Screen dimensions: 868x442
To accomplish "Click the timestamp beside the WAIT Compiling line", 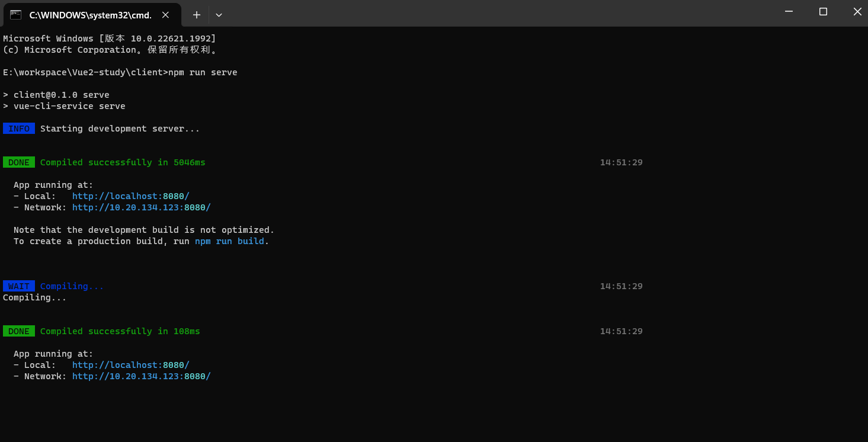I will [621, 286].
